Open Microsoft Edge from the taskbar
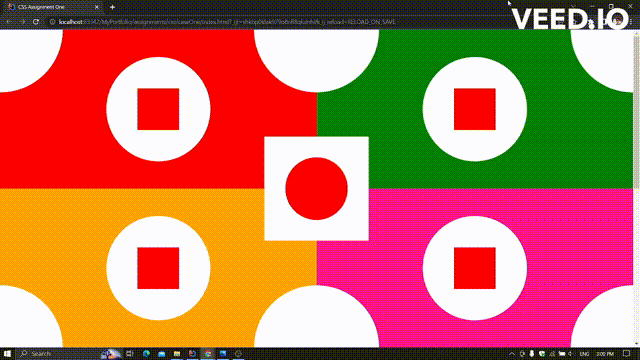 [x=146, y=353]
